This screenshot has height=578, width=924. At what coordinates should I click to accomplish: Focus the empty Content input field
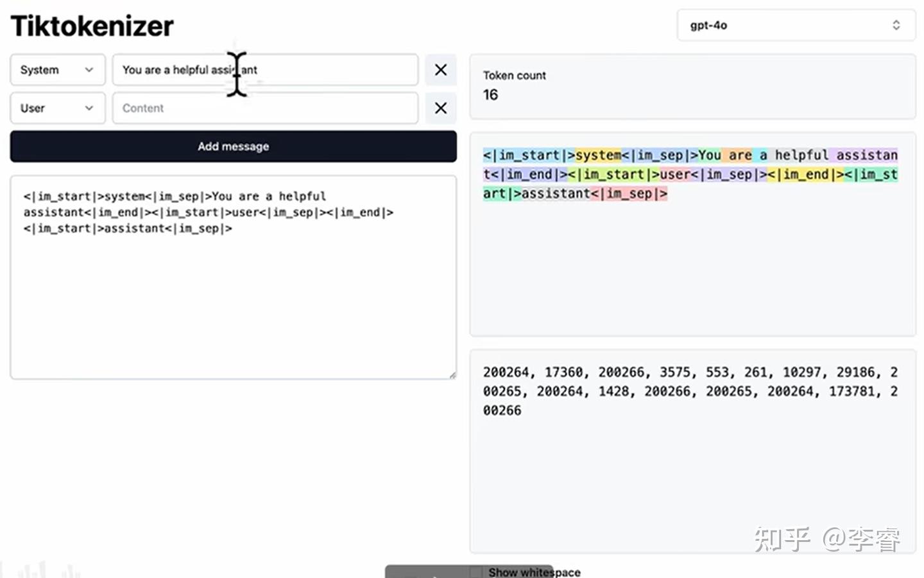tap(266, 108)
